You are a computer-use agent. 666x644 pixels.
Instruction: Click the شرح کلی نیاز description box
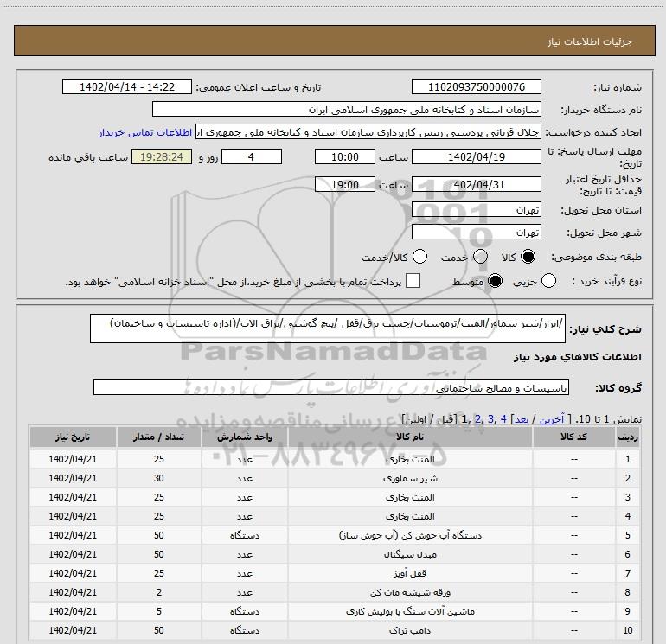pyautogui.click(x=328, y=328)
